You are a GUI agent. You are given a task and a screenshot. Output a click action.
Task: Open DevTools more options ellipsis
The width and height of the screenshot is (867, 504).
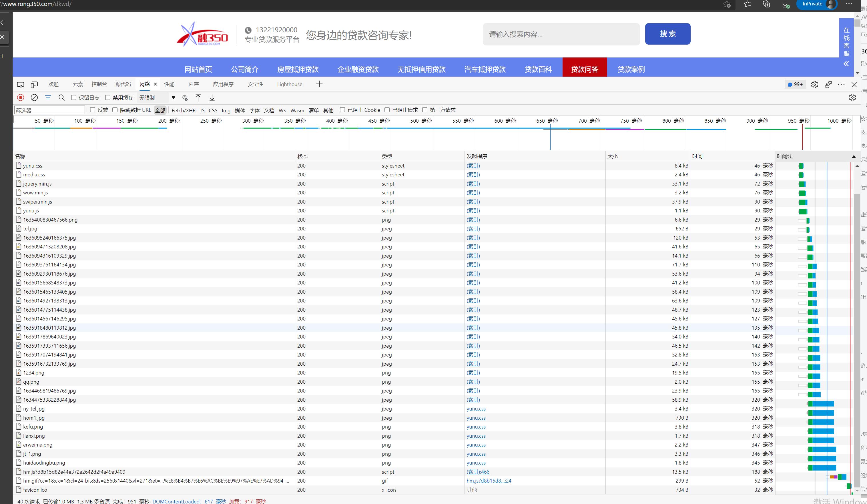[x=841, y=85]
